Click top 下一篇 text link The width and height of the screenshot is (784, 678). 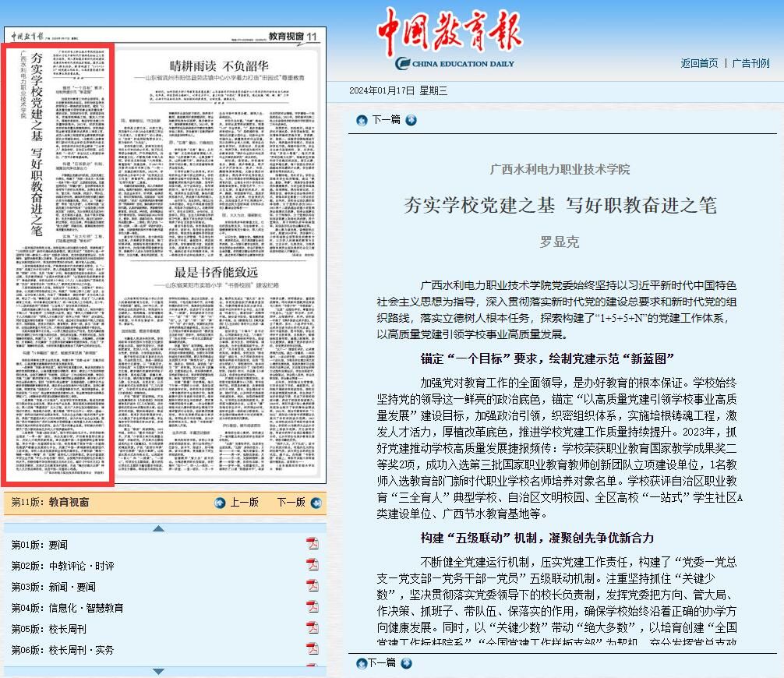click(x=386, y=119)
